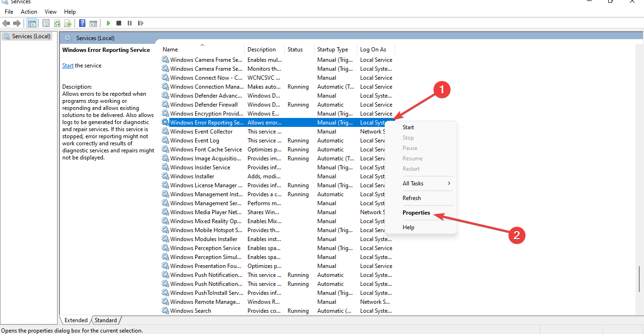Select the Windows Defender Firewall service name

click(x=204, y=105)
